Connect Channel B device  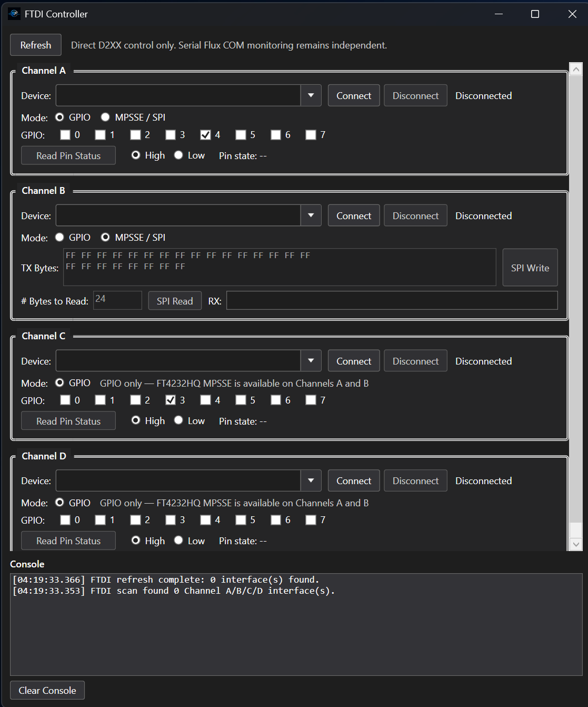[354, 215]
